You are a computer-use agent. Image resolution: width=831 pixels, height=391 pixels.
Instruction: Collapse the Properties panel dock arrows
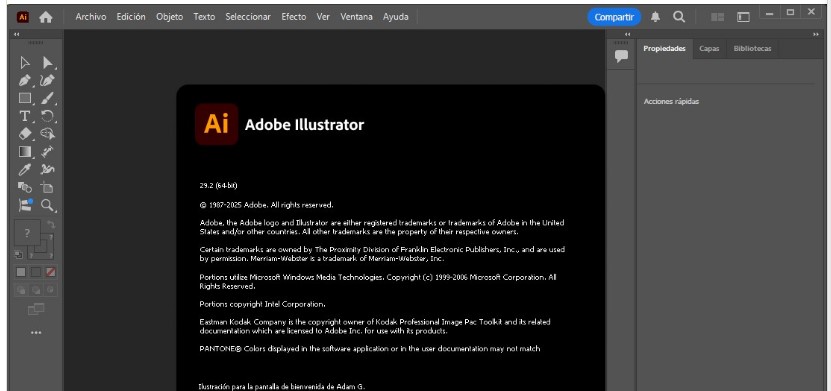[x=816, y=34]
